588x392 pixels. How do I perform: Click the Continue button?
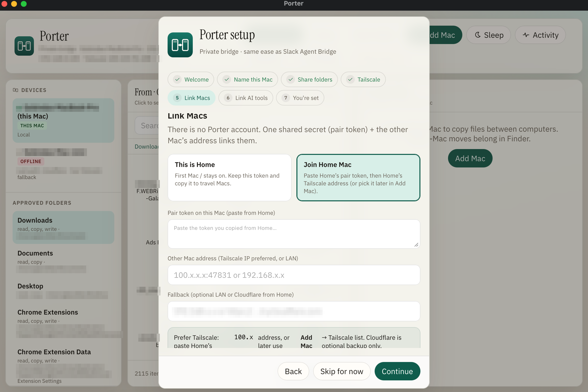coord(397,371)
